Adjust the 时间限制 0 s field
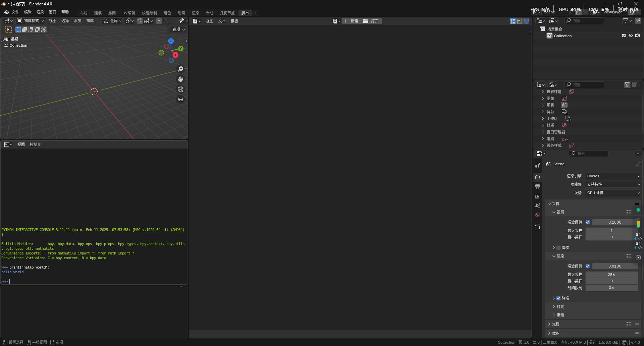644x346 pixels. pos(611,288)
